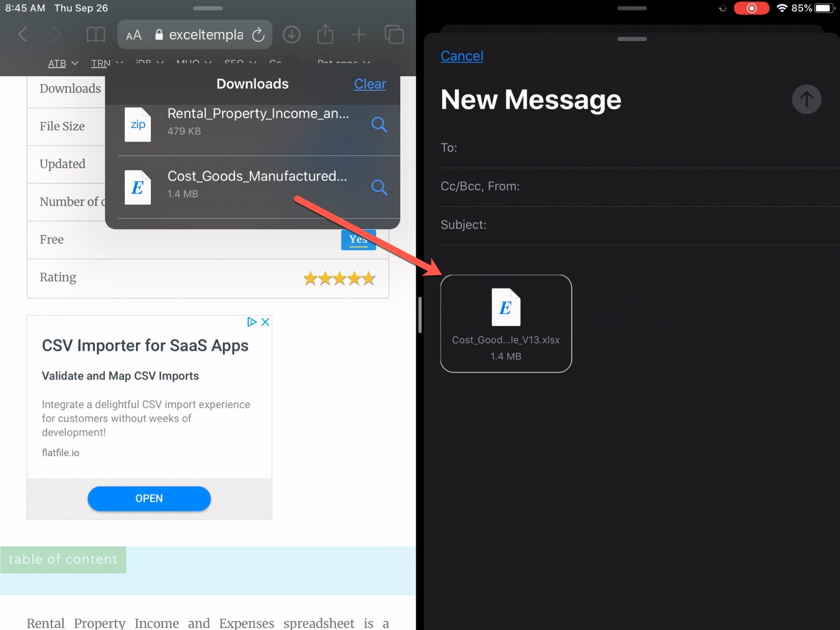Click Cancel to dismiss New Message
This screenshot has width=840, height=630.
coord(461,55)
